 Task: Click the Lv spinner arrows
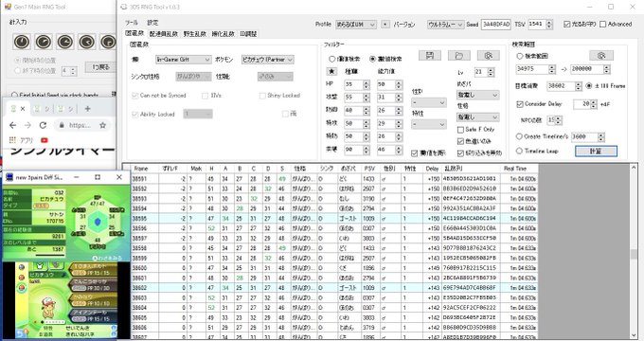[491, 72]
